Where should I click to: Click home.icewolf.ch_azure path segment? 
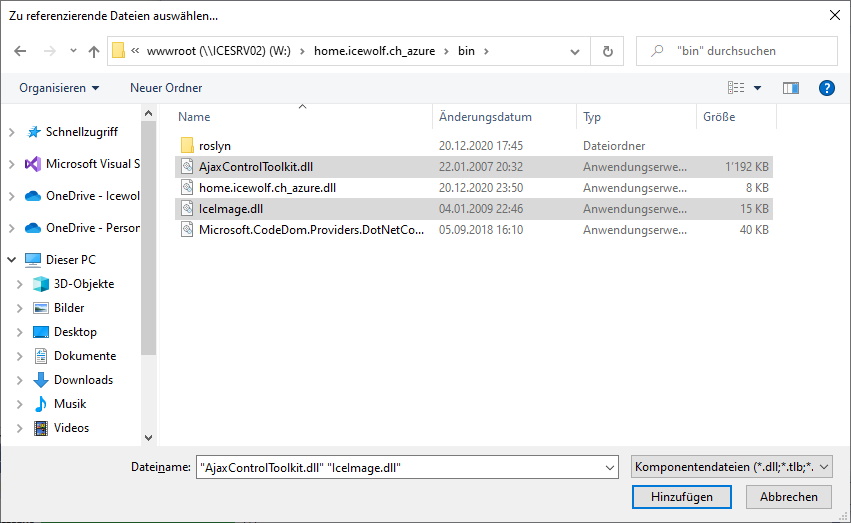[374, 51]
